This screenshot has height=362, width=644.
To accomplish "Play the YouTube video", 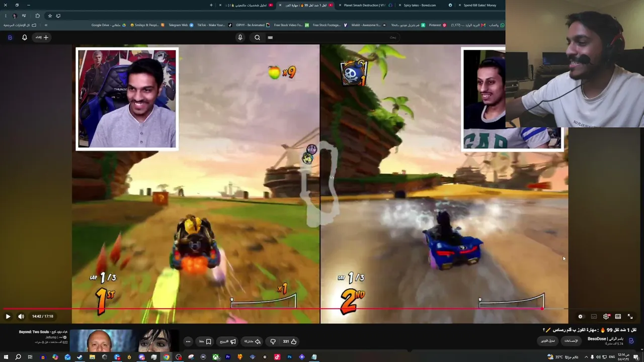I will point(8,316).
